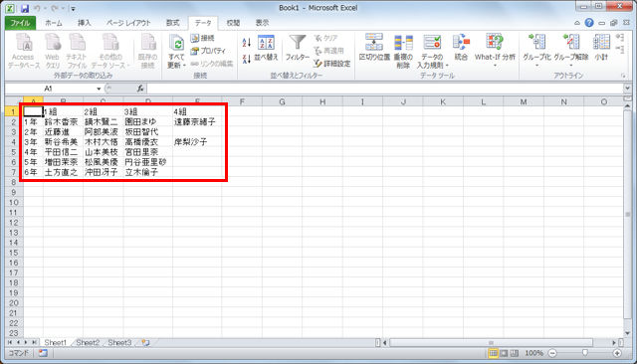The image size is (637, 364).
Task: Import data from text file
Action: pyautogui.click(x=77, y=51)
